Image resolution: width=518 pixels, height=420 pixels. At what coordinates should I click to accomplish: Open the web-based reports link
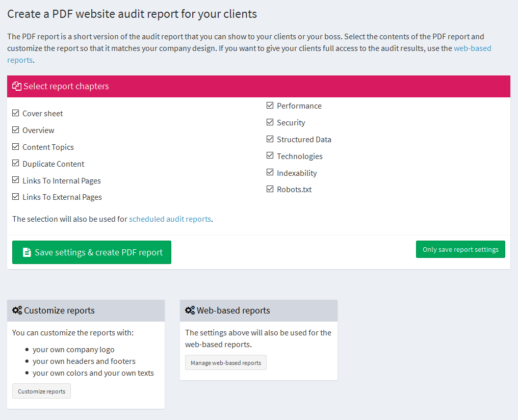click(473, 48)
